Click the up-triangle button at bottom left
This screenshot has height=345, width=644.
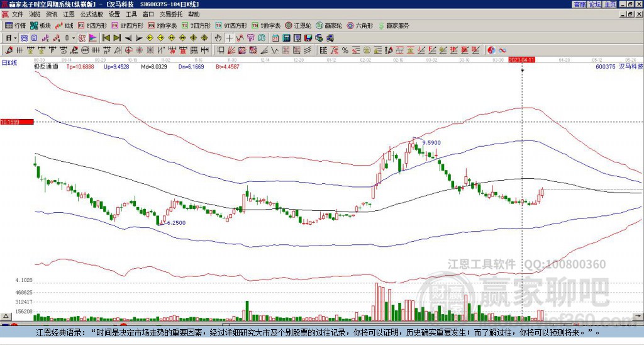tap(6, 316)
